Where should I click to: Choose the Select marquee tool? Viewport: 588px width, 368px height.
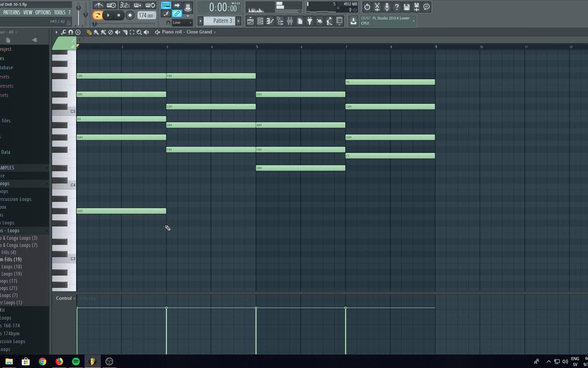click(x=132, y=32)
